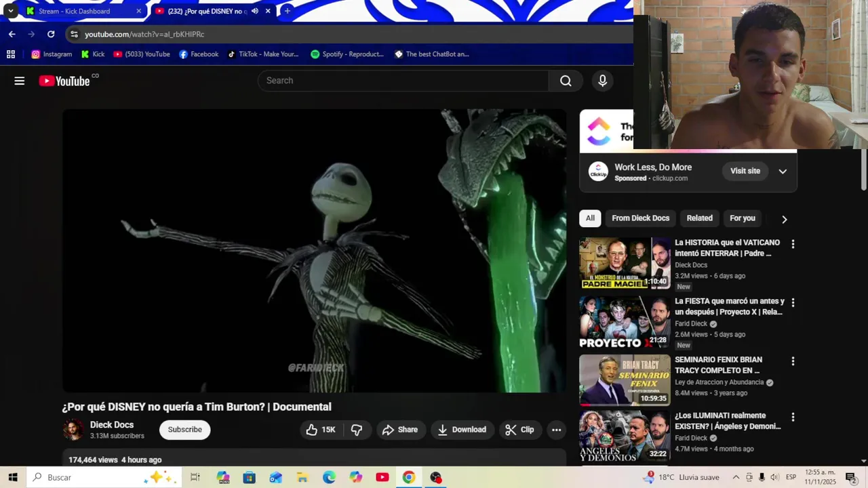Screen dimensions: 868x488
Task: Select the Related filter chip
Action: pyautogui.click(x=699, y=218)
